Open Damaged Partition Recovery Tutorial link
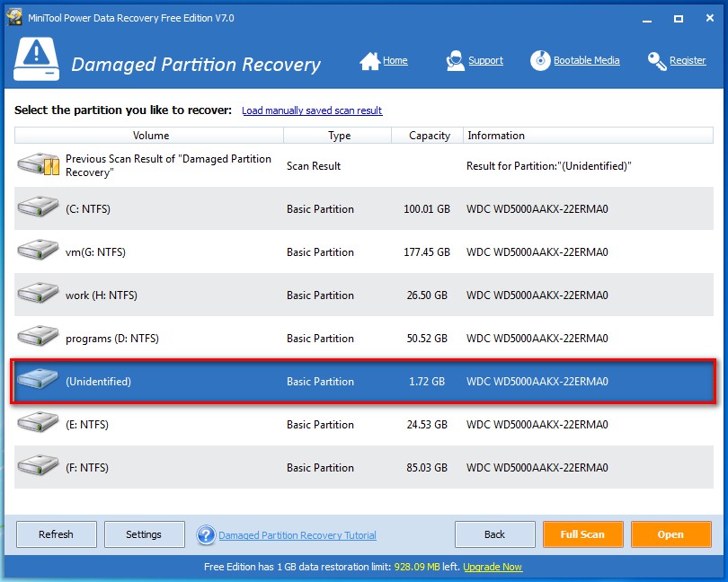 [x=297, y=535]
